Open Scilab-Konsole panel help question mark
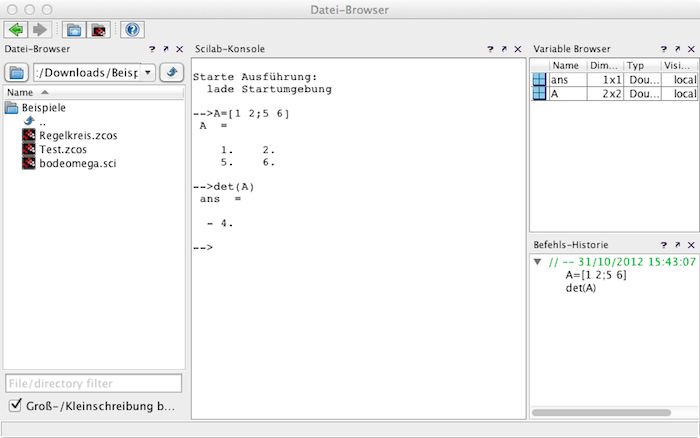The height and width of the screenshot is (438, 700). point(491,49)
